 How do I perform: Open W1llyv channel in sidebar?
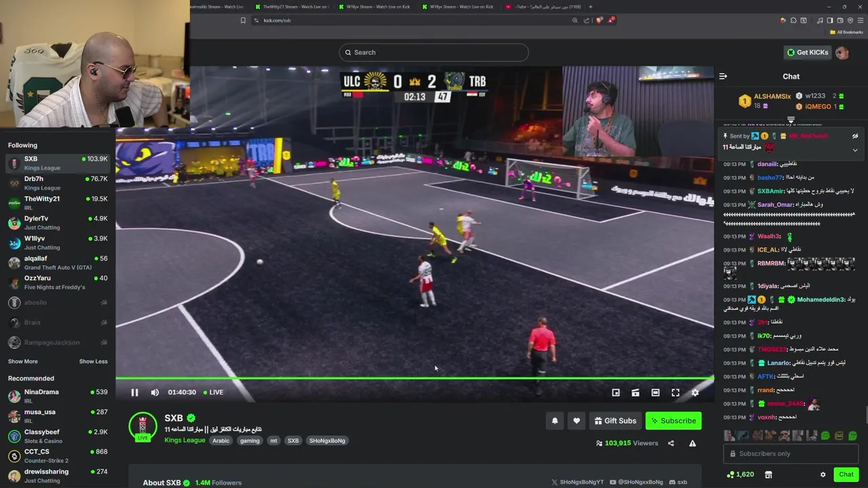click(x=58, y=243)
